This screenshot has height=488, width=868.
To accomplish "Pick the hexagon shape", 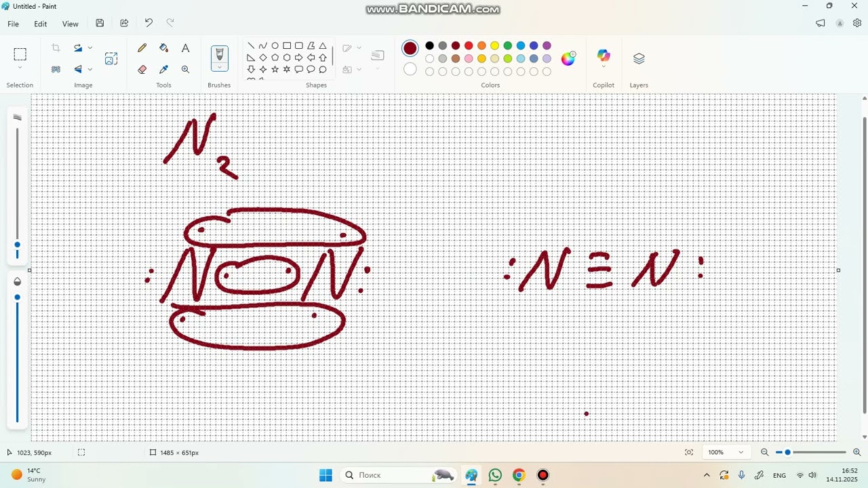I will [x=287, y=58].
